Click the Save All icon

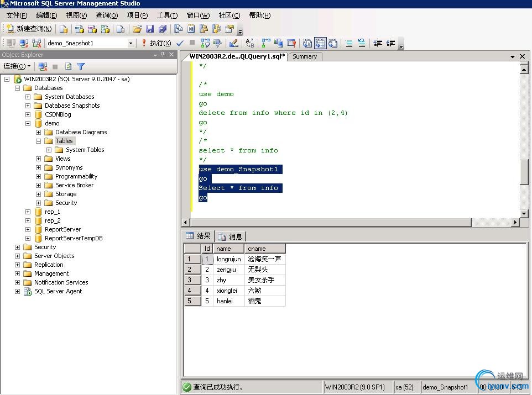tap(163, 29)
